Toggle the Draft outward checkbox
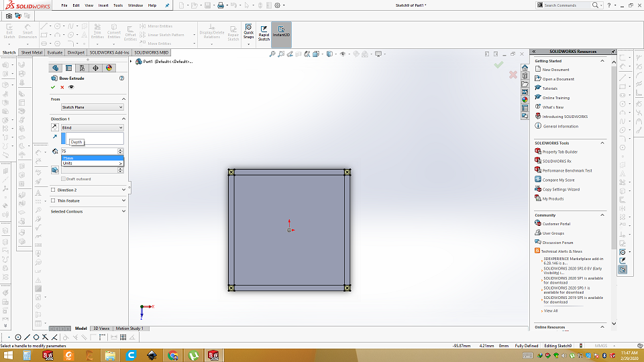 coord(63,179)
